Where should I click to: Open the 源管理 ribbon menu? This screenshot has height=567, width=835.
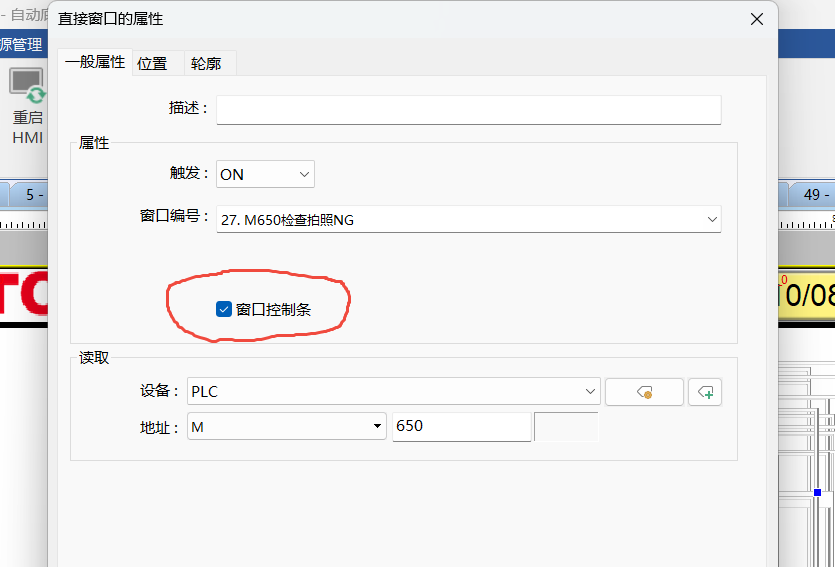tap(20, 45)
